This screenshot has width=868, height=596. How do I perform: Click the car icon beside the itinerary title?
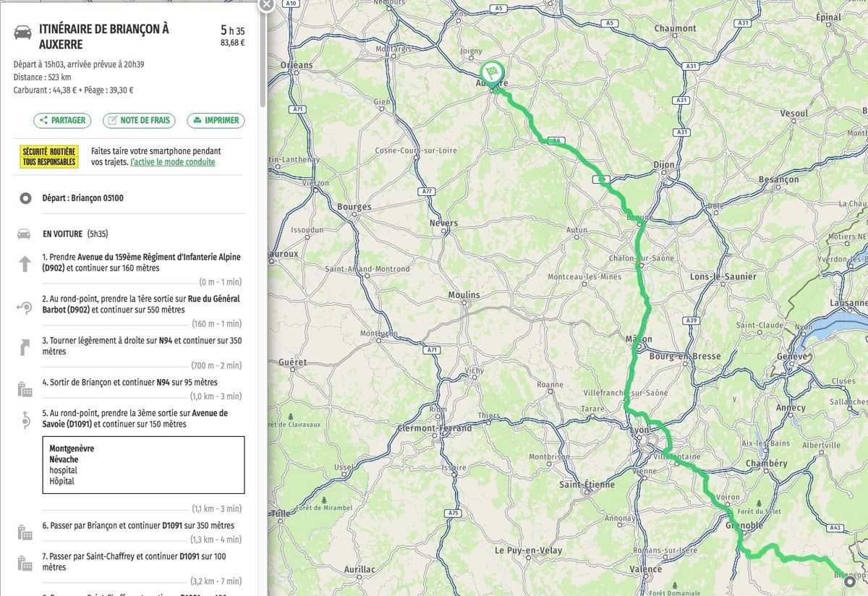(23, 33)
